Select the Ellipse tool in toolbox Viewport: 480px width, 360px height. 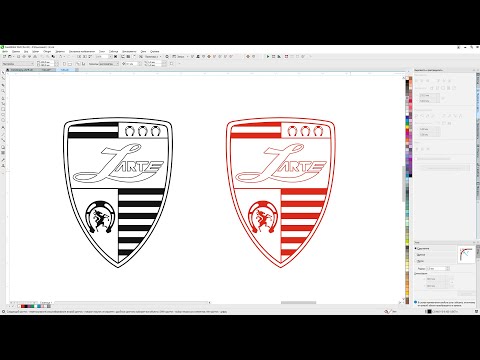[x=3, y=115]
